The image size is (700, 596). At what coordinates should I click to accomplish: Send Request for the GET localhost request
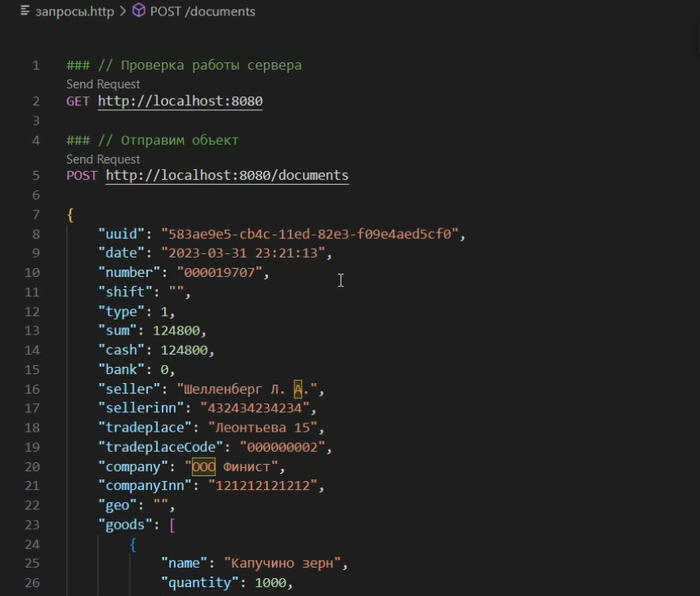click(103, 84)
